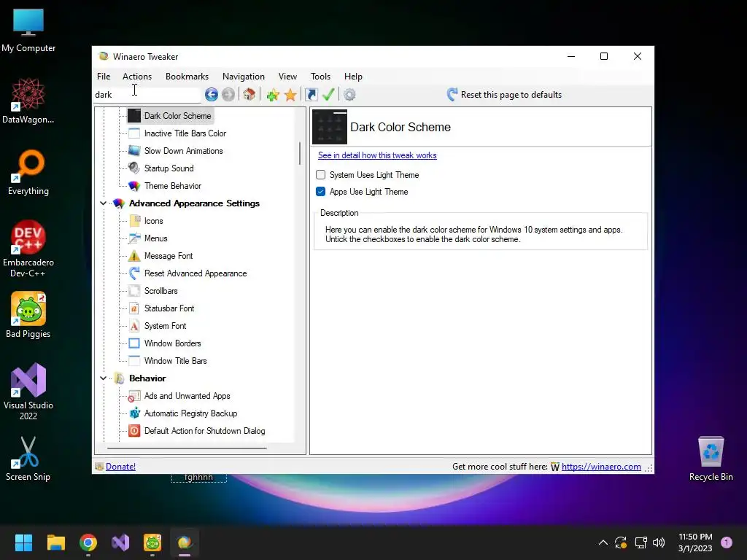The width and height of the screenshot is (747, 560).
Task: Add bookmark with green-plus star icon
Action: point(273,95)
